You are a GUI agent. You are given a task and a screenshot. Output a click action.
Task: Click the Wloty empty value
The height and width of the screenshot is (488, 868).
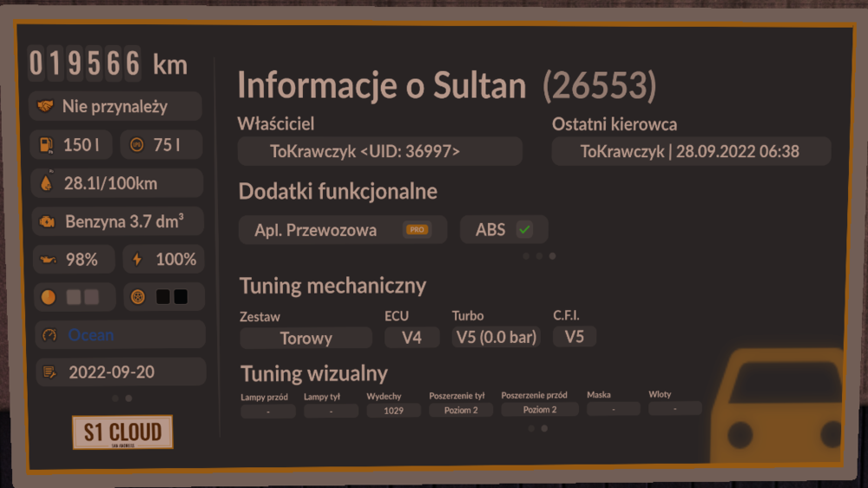pos(674,408)
